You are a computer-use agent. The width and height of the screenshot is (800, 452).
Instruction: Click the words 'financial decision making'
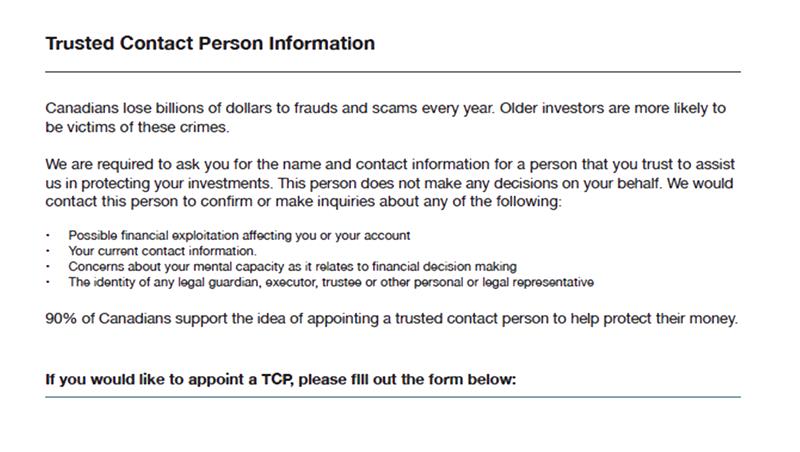[444, 266]
